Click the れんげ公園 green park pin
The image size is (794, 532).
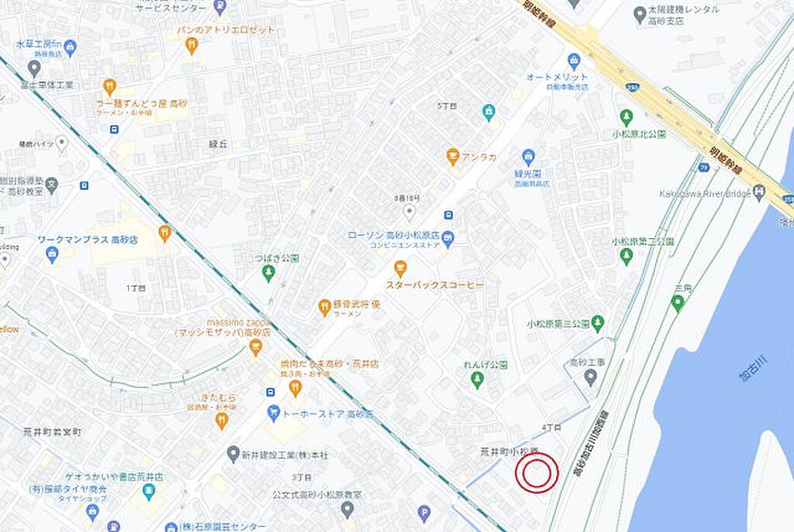tap(477, 379)
